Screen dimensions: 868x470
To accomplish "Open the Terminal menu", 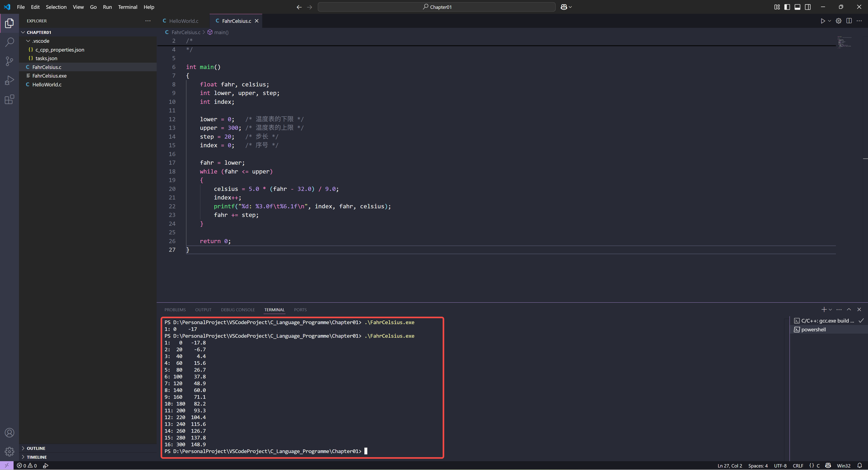I will pyautogui.click(x=127, y=7).
